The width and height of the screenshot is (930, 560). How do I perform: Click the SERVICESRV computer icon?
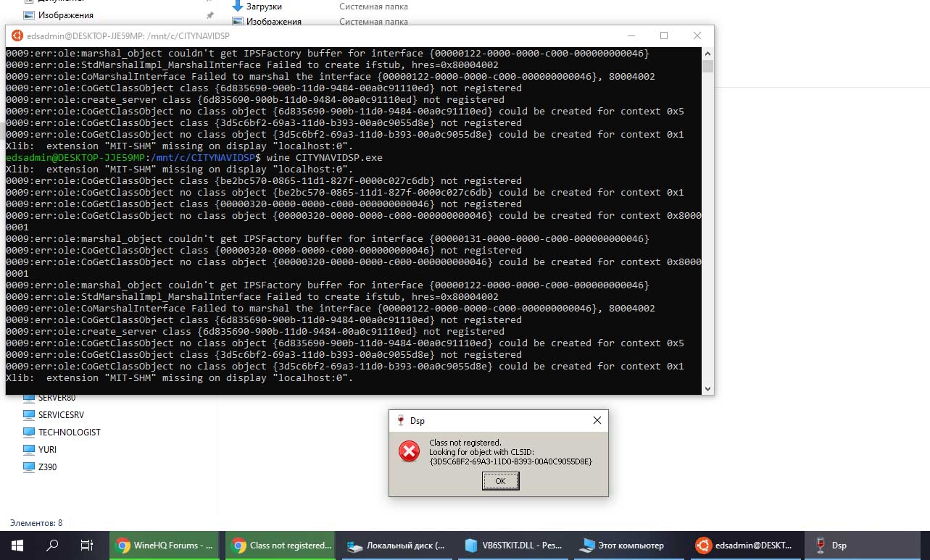tap(29, 415)
